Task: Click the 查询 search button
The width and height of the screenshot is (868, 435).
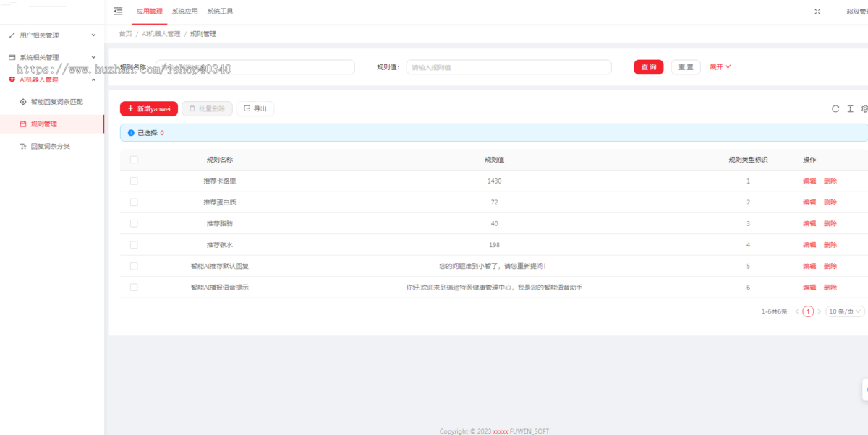Action: (649, 67)
